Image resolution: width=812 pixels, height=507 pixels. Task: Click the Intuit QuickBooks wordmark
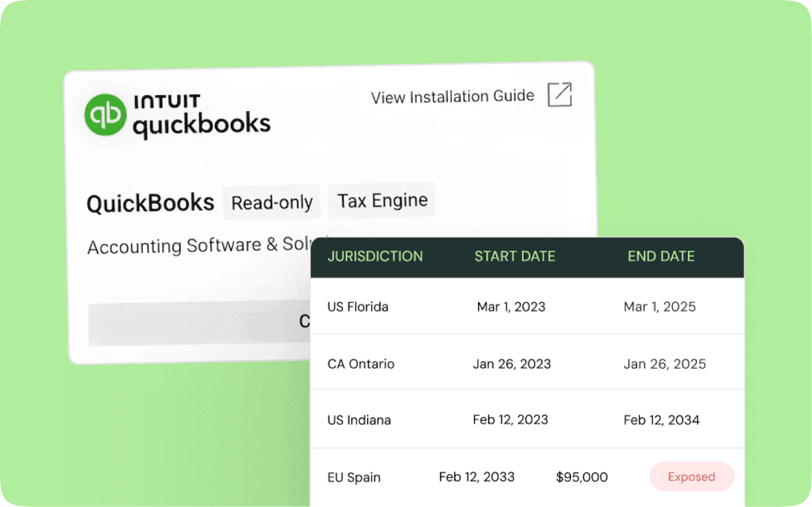tap(202, 116)
